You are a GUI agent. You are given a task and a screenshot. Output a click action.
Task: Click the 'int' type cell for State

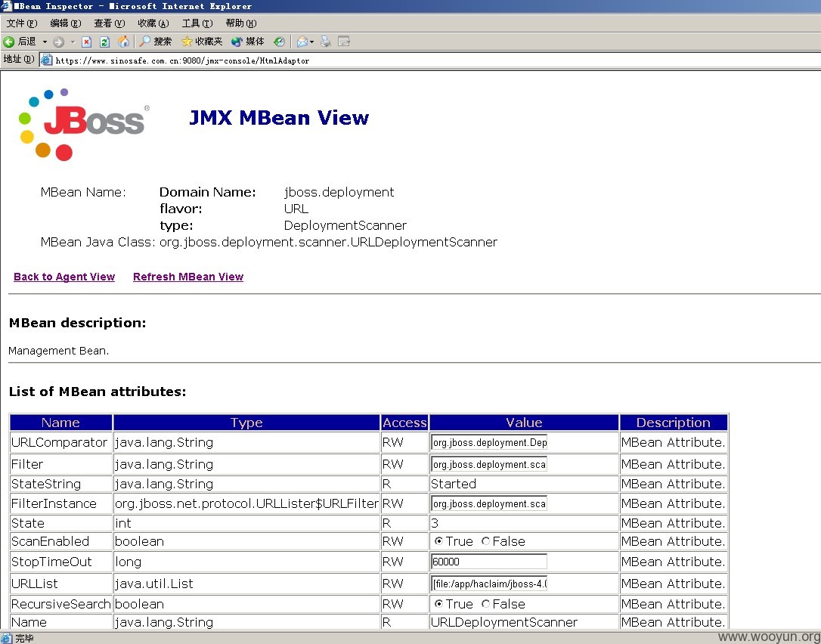click(246, 523)
